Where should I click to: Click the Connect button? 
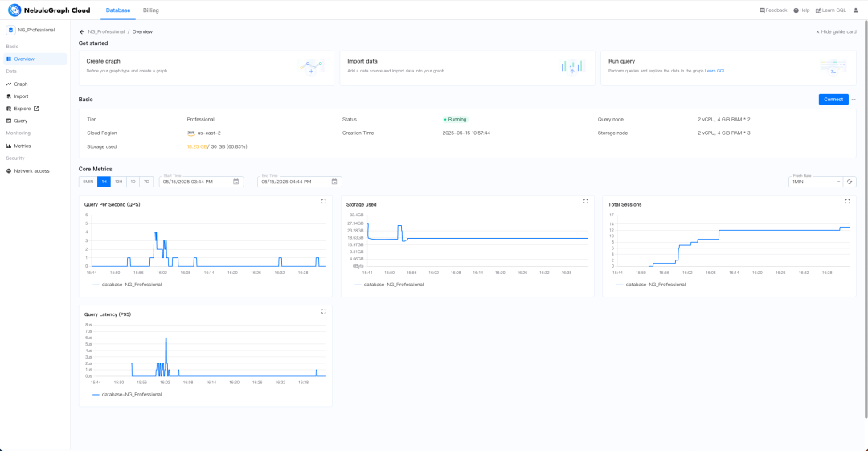pyautogui.click(x=833, y=100)
